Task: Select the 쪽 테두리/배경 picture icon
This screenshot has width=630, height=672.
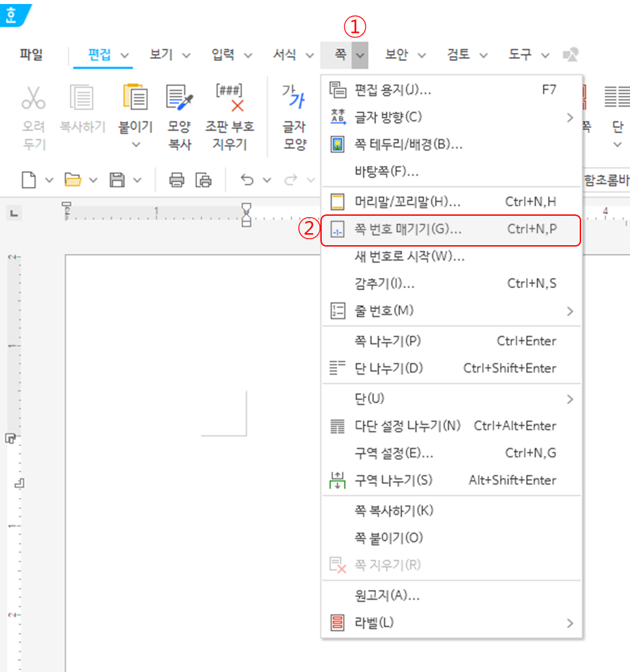Action: click(x=337, y=145)
